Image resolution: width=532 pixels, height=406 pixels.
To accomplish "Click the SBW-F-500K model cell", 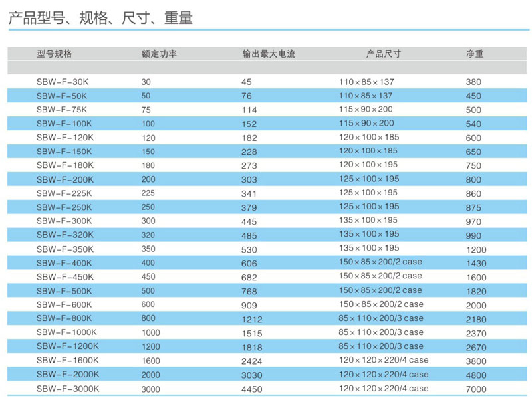I will [x=65, y=291].
